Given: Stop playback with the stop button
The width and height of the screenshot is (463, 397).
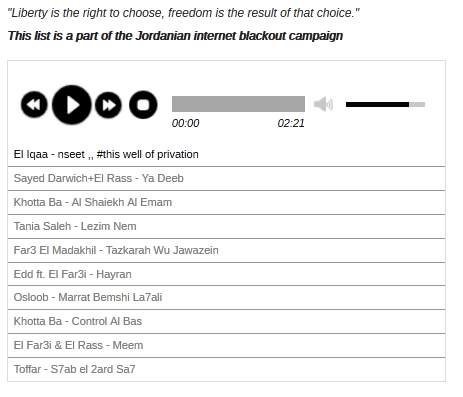Looking at the screenshot, I should point(143,105).
